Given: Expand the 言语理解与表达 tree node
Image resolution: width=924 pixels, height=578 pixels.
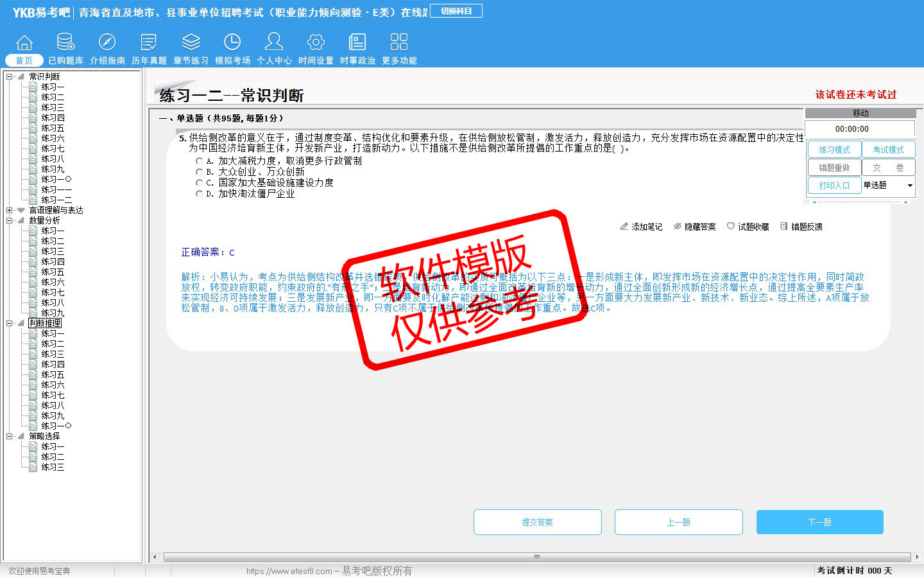Looking at the screenshot, I should click(10, 210).
